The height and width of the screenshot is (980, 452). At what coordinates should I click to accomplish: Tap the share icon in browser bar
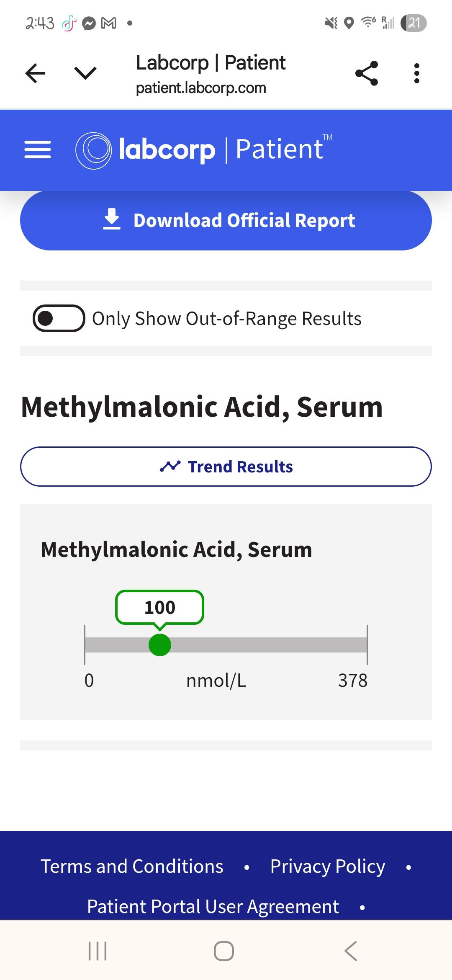point(367,73)
